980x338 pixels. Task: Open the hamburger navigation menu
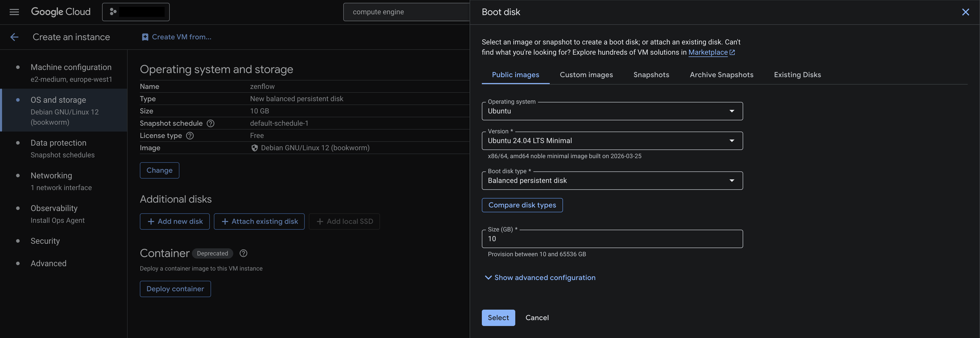[x=14, y=12]
